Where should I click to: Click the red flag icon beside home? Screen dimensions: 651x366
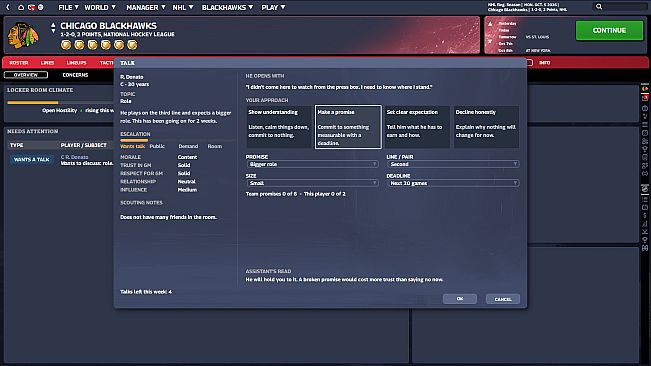click(x=31, y=7)
